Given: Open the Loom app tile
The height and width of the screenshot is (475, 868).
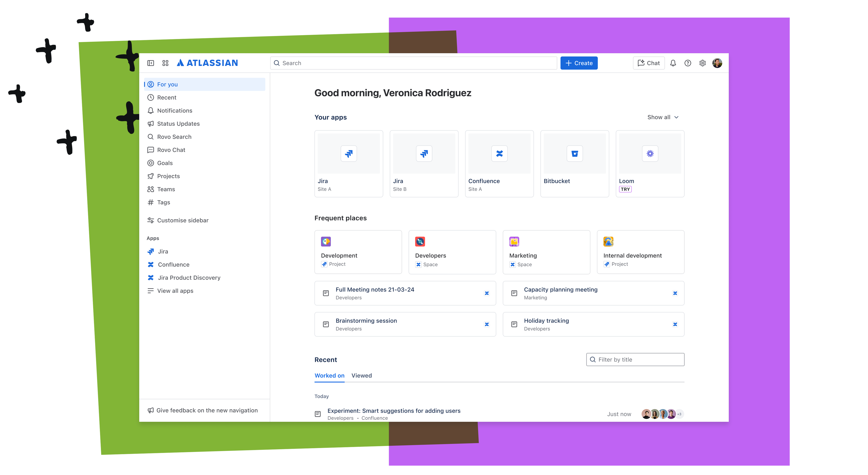Looking at the screenshot, I should (650, 163).
